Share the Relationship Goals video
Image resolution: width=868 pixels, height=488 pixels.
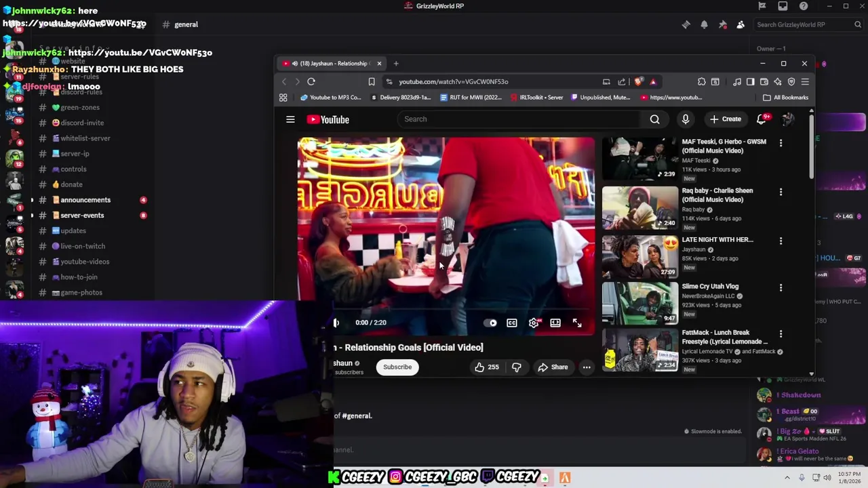pyautogui.click(x=553, y=367)
